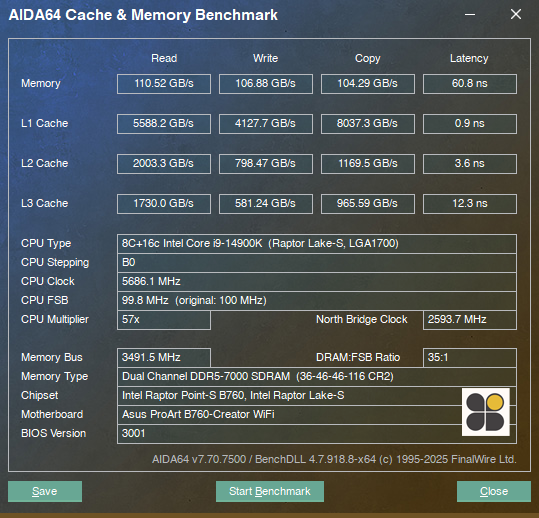Select the North Bridge Clock value box

(470, 320)
